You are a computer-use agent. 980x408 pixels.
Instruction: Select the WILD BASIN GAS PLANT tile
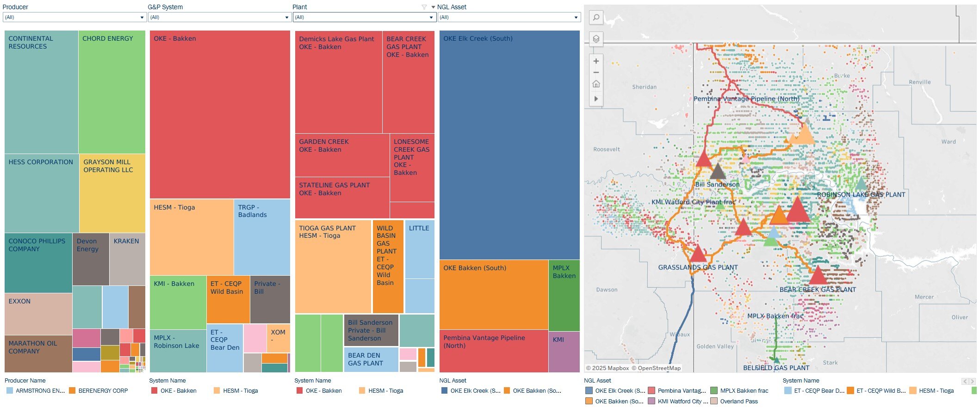[x=388, y=266]
